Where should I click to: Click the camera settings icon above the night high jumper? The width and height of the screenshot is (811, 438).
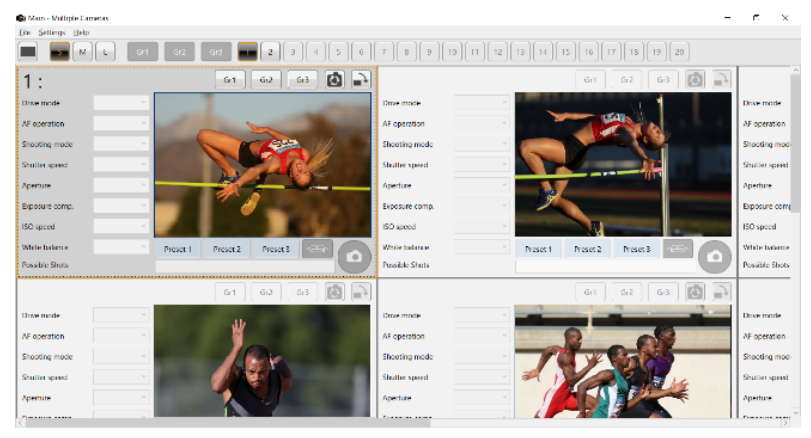click(695, 80)
